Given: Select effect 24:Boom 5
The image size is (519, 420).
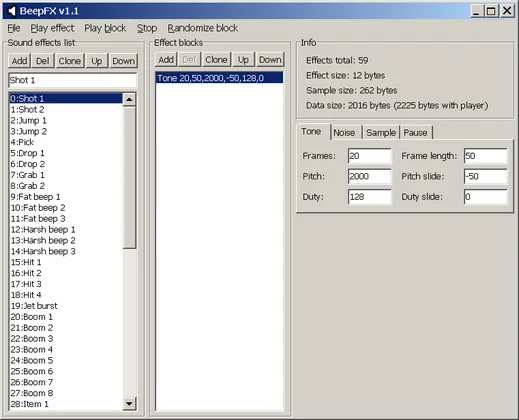Looking at the screenshot, I should (x=66, y=360).
